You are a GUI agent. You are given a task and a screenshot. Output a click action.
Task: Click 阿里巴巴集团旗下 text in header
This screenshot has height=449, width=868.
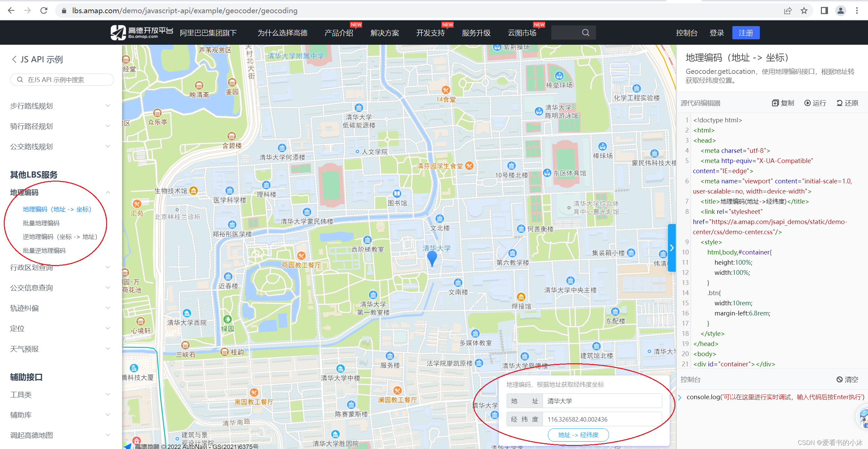208,33
